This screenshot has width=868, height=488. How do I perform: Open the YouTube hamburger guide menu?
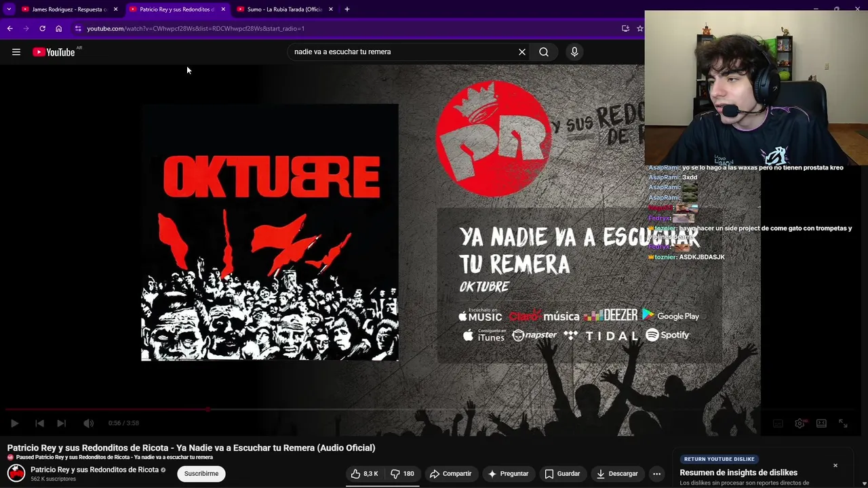(x=16, y=52)
